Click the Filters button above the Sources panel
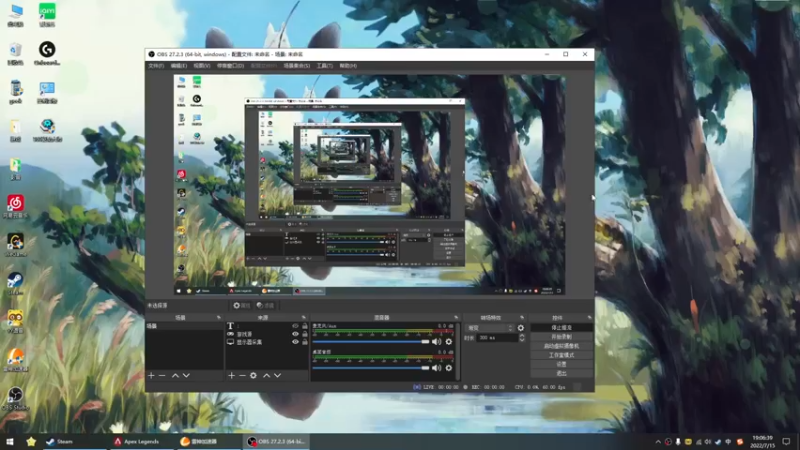The image size is (800, 450). click(x=265, y=306)
